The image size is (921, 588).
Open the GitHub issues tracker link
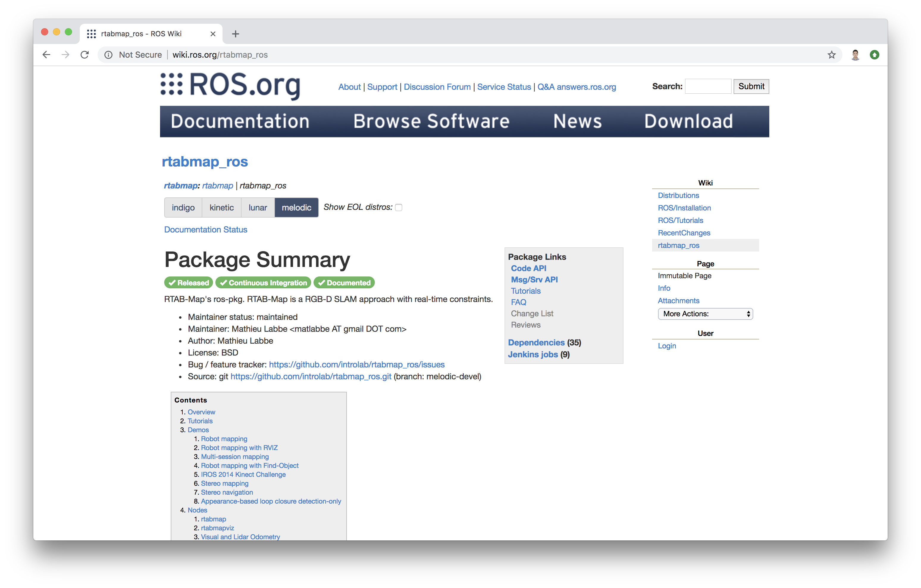tap(357, 364)
